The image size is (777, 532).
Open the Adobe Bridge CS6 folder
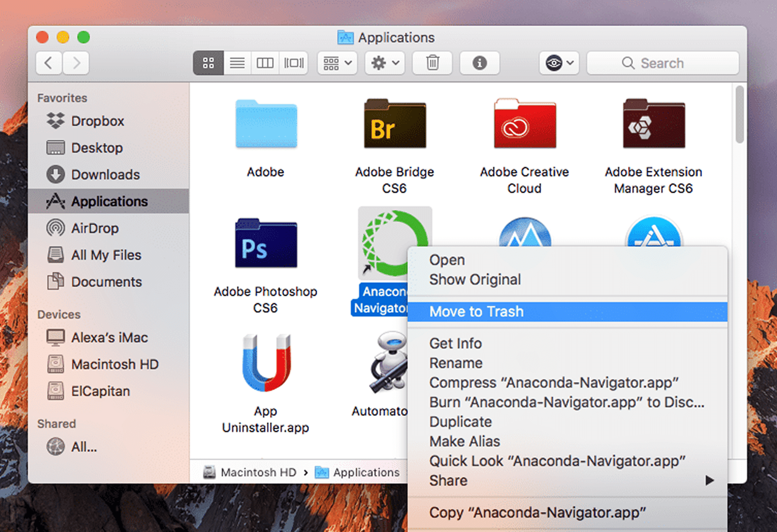[x=395, y=124]
